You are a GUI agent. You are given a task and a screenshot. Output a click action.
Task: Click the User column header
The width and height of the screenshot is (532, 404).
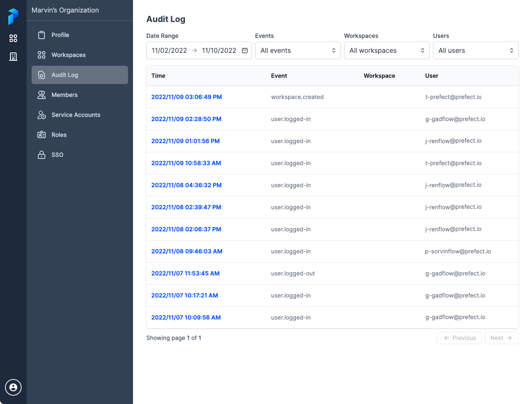click(x=432, y=76)
